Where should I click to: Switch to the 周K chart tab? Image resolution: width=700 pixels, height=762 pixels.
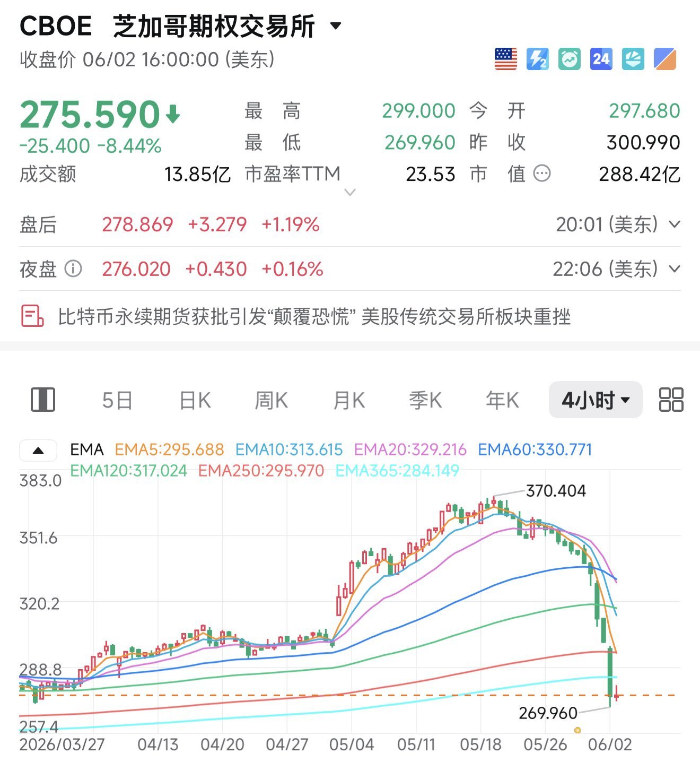click(272, 400)
